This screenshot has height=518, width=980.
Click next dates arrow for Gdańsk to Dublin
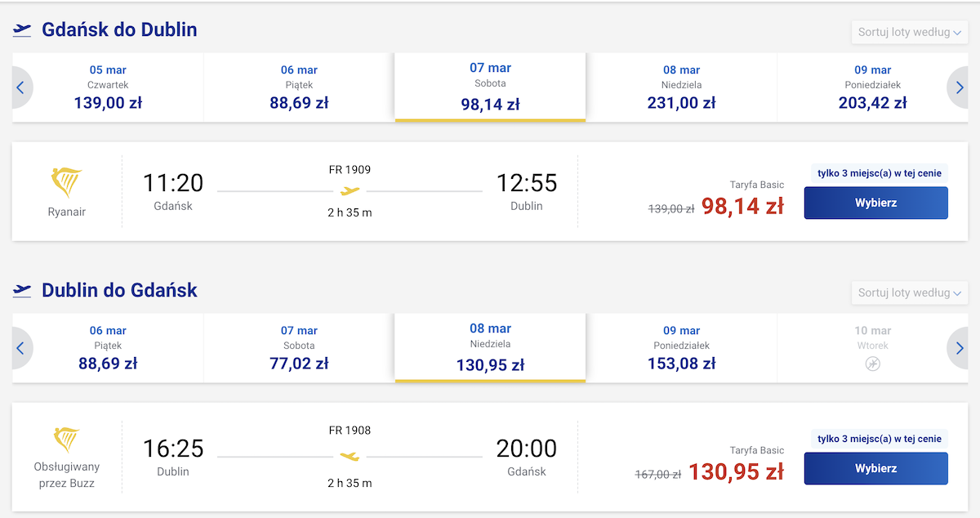click(x=959, y=87)
